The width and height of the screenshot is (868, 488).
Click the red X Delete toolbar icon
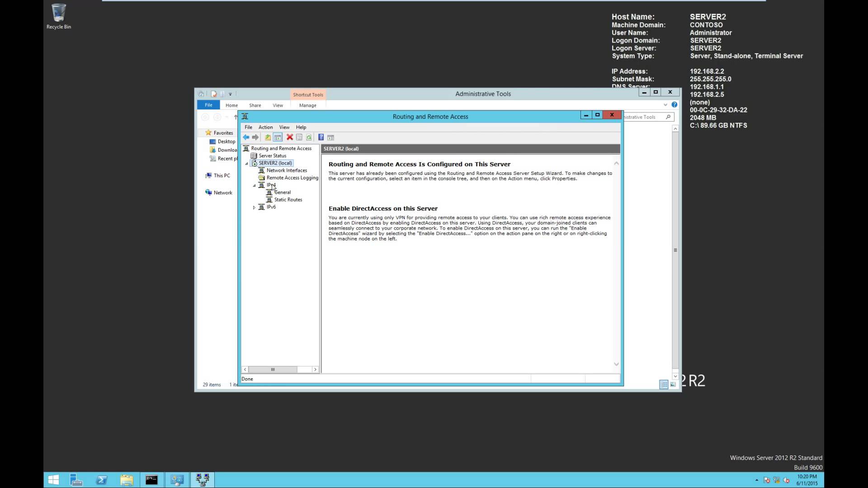coord(290,137)
